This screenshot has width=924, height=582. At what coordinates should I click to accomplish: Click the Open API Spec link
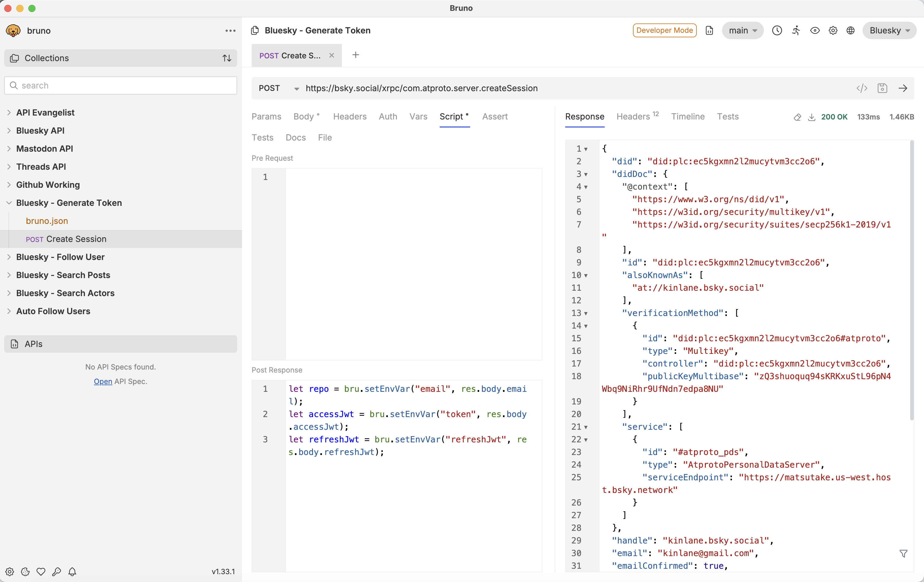pos(102,381)
